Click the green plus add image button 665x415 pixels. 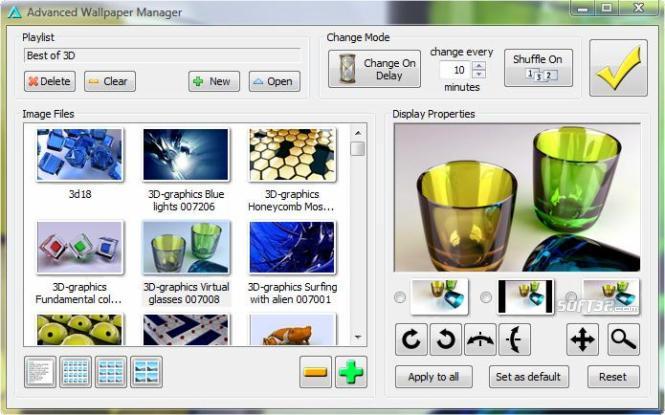click(x=351, y=372)
